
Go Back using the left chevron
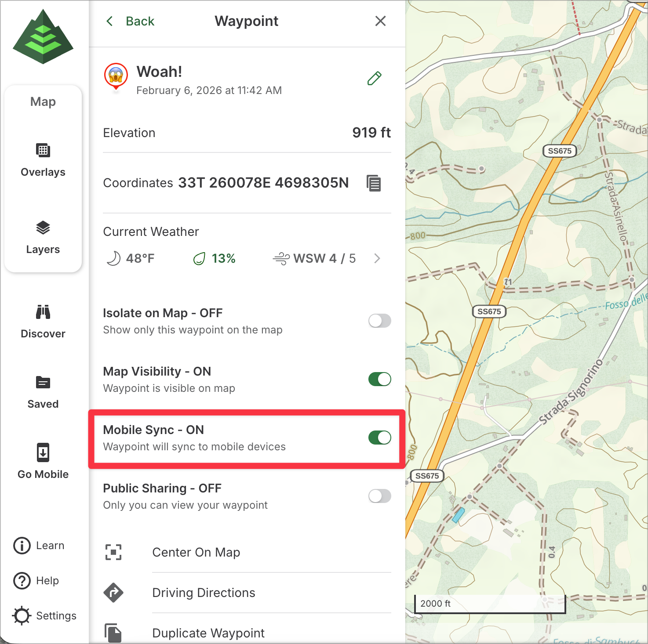tap(110, 21)
